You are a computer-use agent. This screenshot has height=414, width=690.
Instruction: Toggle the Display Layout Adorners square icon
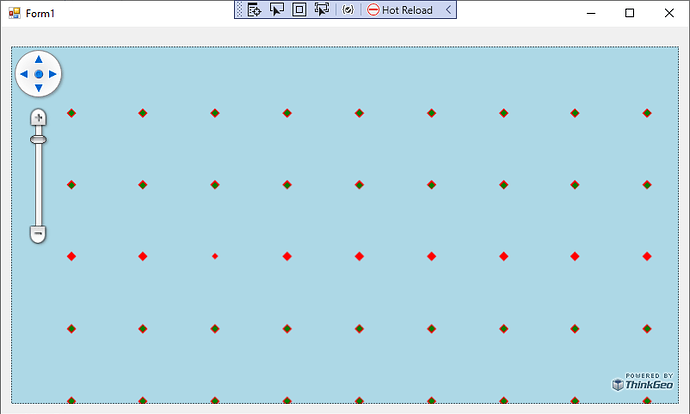(x=299, y=10)
